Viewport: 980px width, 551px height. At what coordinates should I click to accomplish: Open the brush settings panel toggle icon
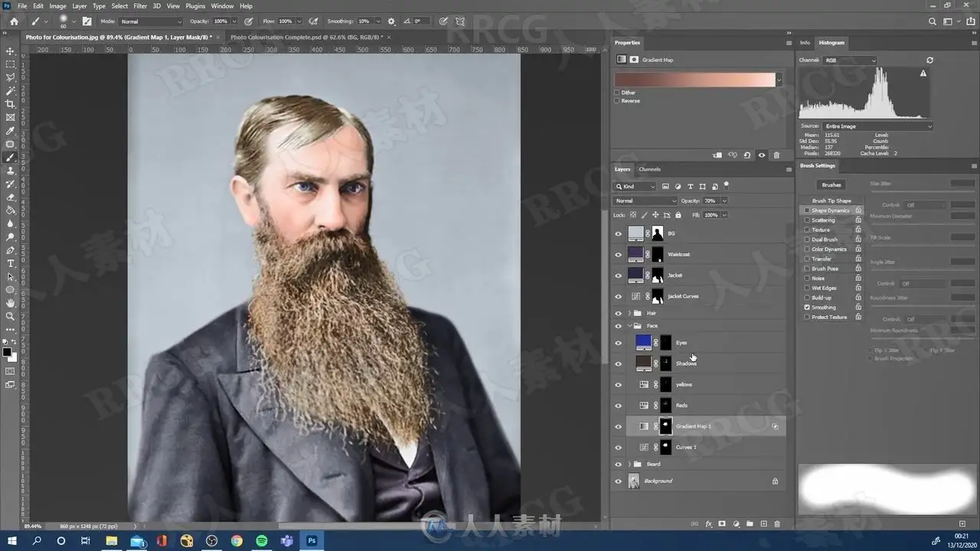click(x=87, y=21)
